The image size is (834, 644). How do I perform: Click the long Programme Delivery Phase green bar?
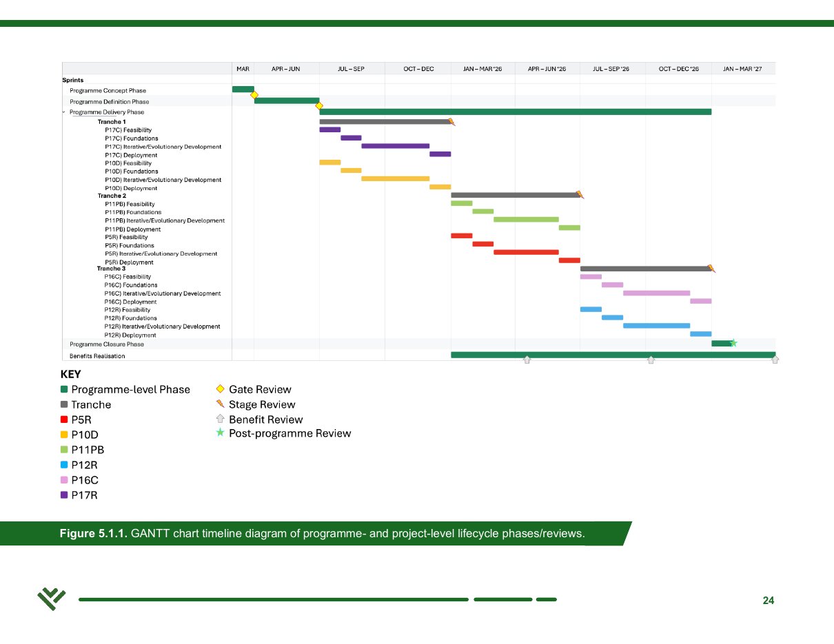coord(516,112)
